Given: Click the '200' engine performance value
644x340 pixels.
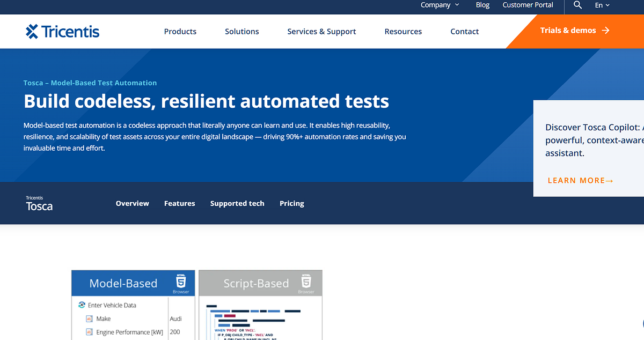Looking at the screenshot, I should coord(175,332).
